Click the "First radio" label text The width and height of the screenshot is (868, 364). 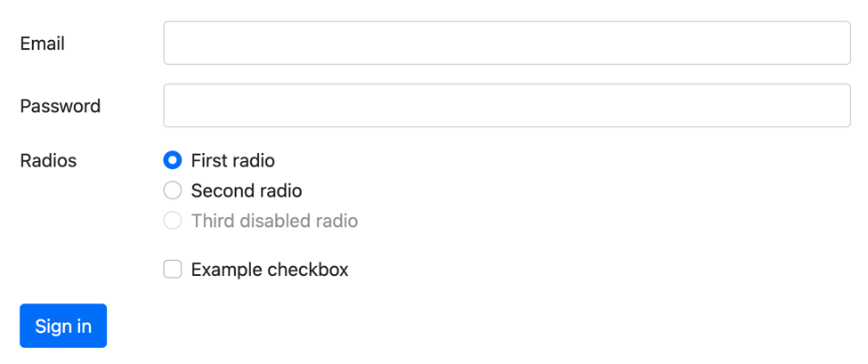pos(233,161)
